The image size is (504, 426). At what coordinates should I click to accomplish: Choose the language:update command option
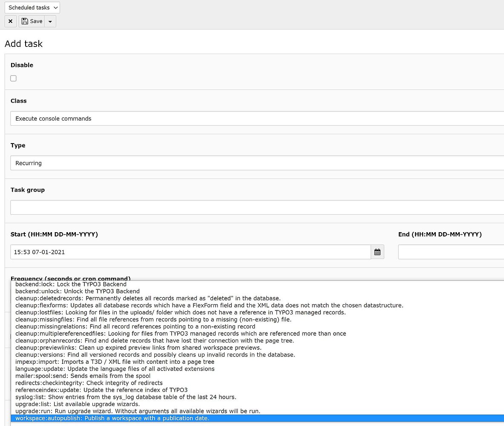(x=115, y=368)
